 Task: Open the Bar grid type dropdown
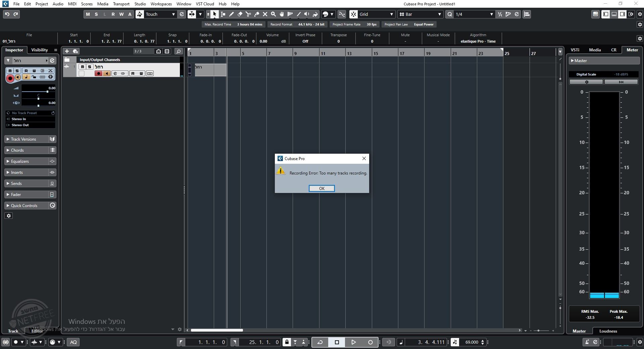(x=421, y=14)
